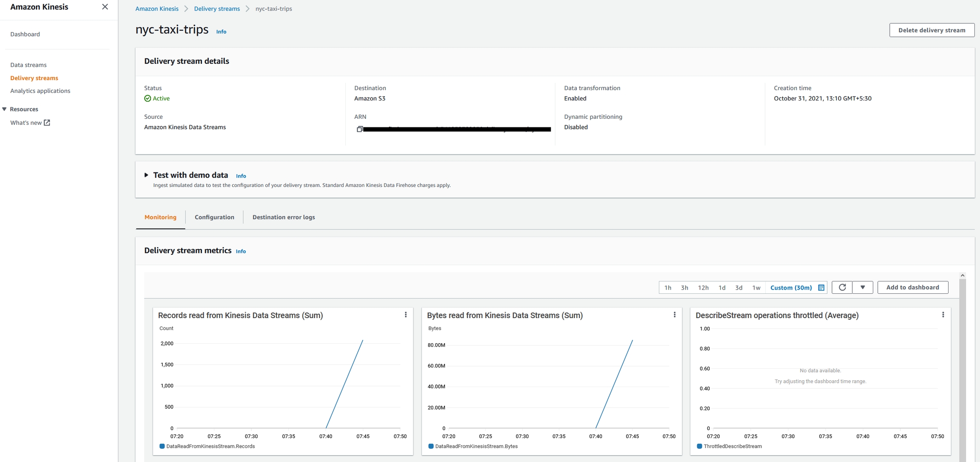Click the What's new external link icon
The image size is (980, 462).
coord(47,123)
